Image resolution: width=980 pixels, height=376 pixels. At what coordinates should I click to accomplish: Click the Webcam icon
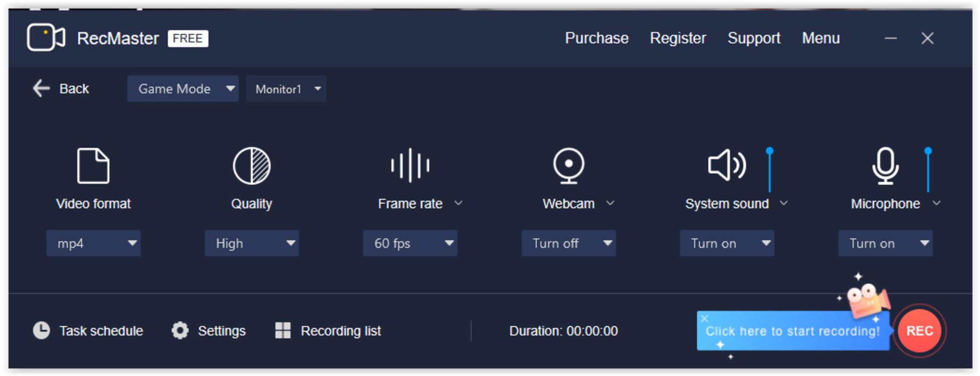(568, 165)
